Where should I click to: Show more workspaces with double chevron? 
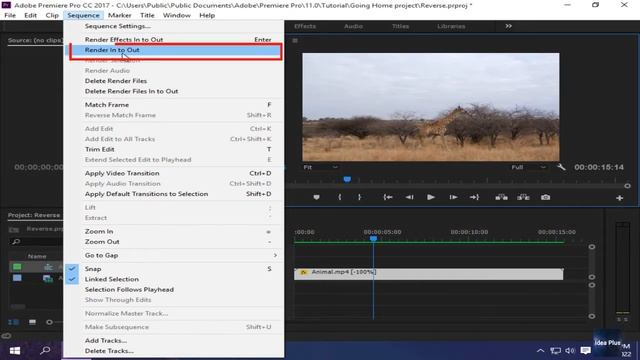[509, 26]
